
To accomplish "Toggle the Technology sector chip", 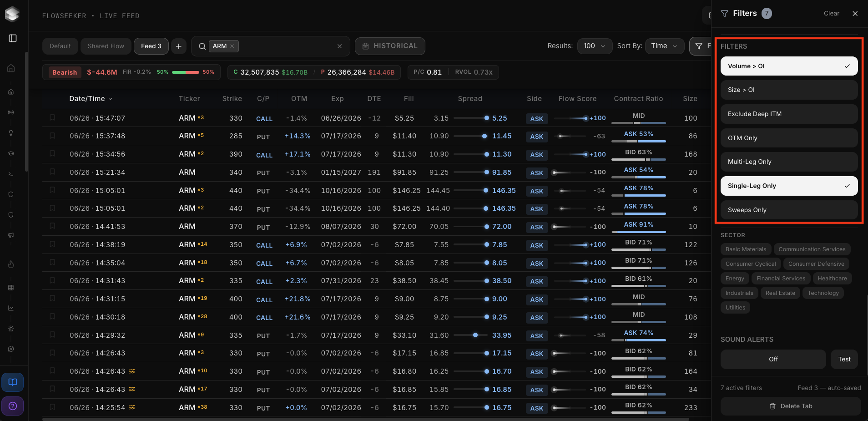I will pyautogui.click(x=823, y=293).
